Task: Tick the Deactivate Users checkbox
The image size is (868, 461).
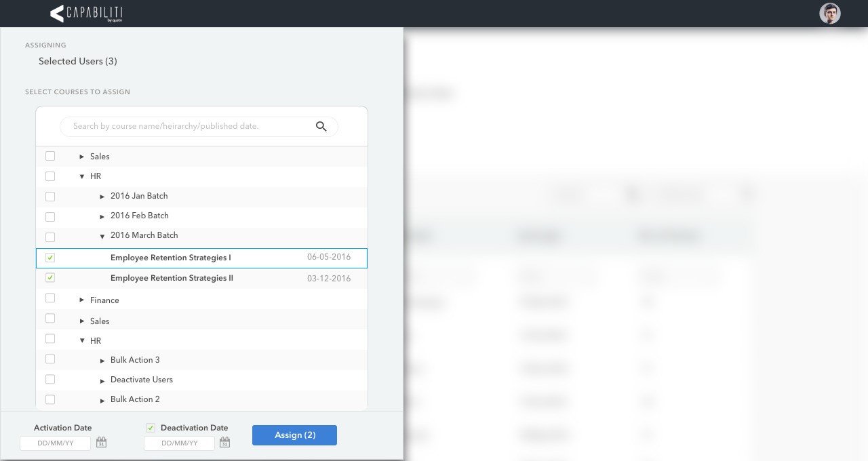Action: 50,379
